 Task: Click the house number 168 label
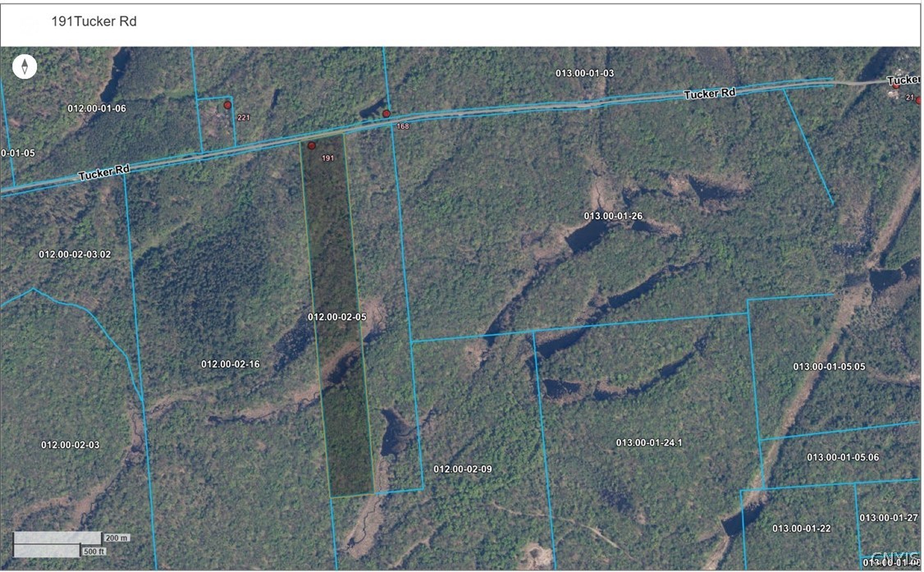(x=403, y=126)
